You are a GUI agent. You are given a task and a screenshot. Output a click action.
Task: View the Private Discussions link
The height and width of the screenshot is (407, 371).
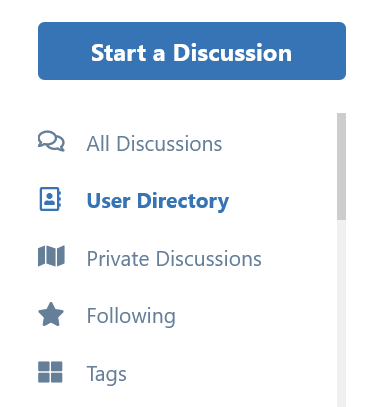point(174,259)
